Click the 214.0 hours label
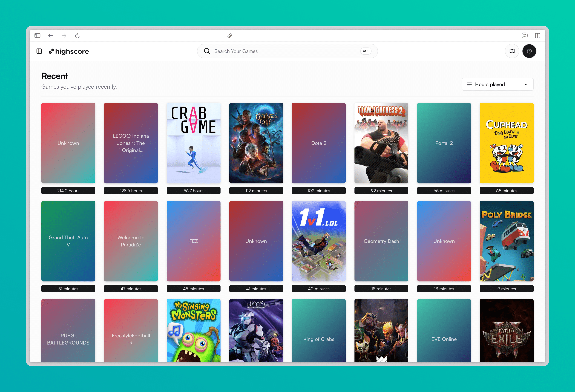The image size is (575, 392). tap(68, 191)
